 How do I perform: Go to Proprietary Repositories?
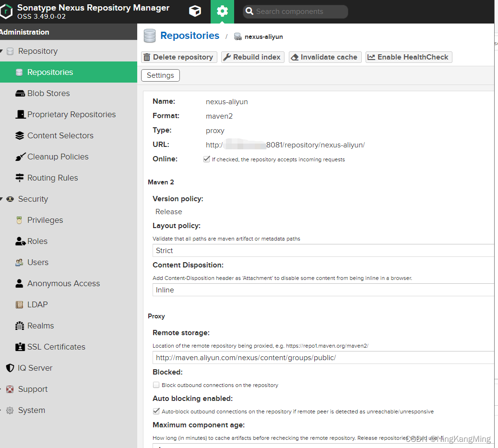pos(71,114)
